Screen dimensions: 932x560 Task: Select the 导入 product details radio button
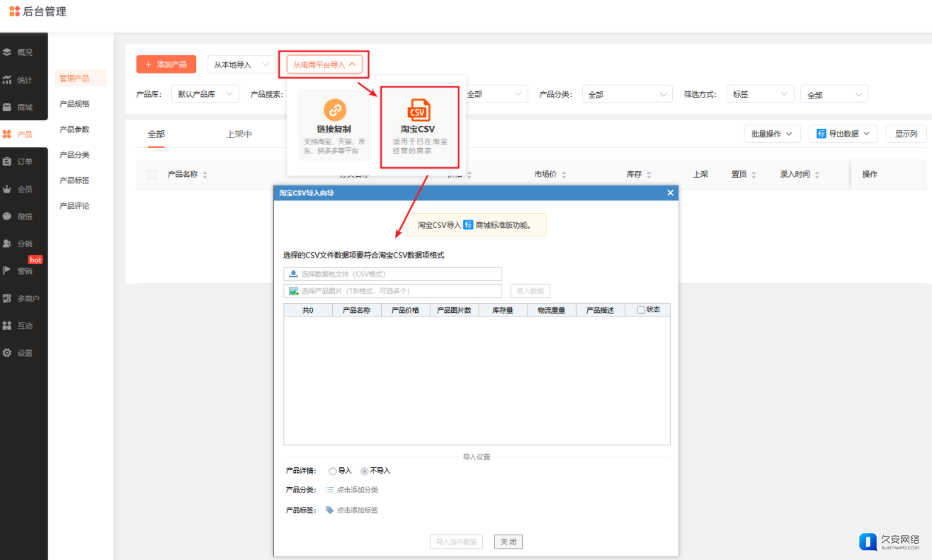[x=333, y=471]
